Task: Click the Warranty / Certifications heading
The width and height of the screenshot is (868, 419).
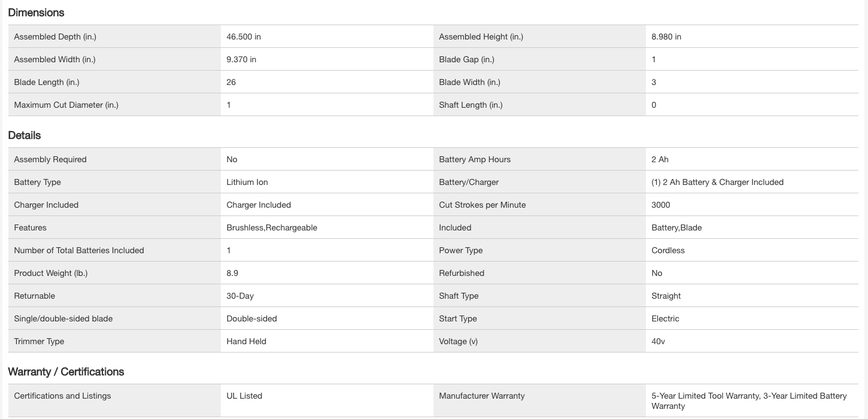Action: tap(66, 372)
